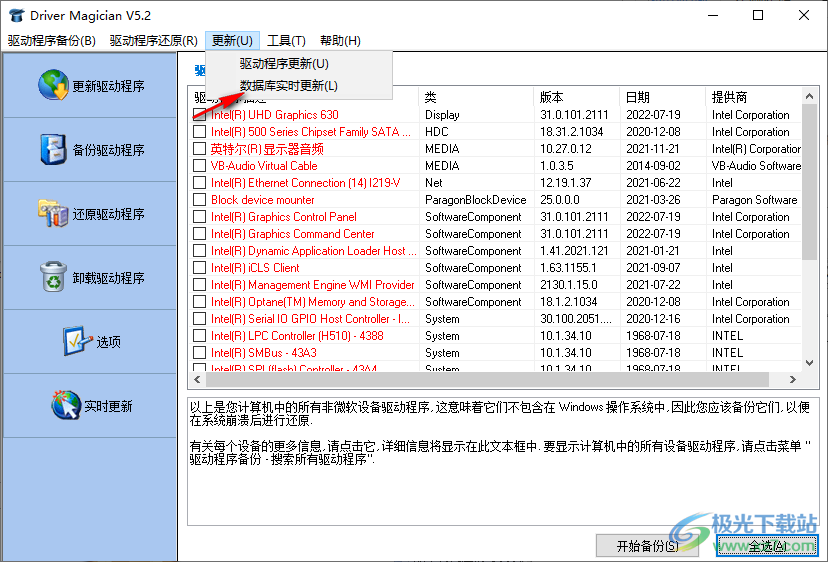Close the open 更新(U) menu
This screenshot has width=828, height=562.
(232, 41)
